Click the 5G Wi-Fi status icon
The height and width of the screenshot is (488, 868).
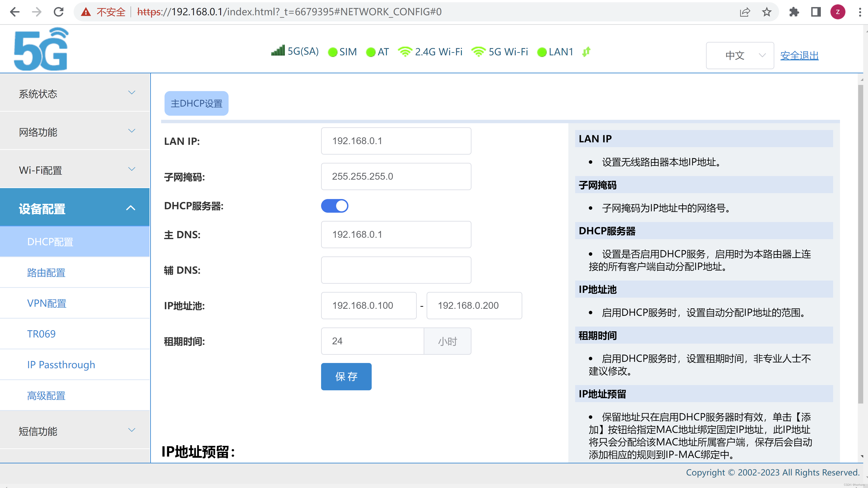(478, 51)
